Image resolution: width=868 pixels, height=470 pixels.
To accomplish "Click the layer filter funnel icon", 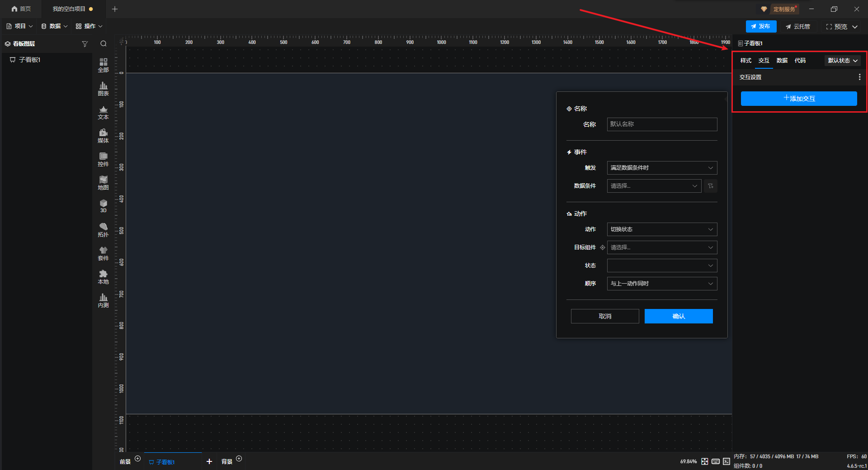I will point(85,44).
